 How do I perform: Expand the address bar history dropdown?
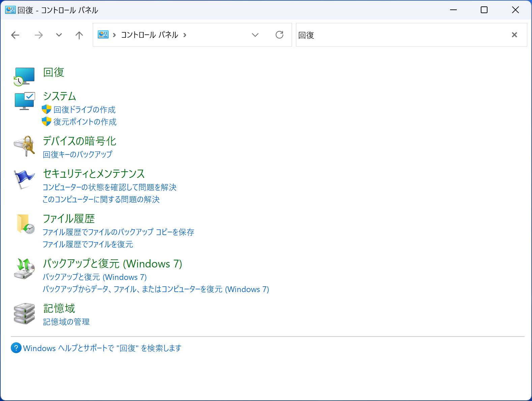coord(255,35)
